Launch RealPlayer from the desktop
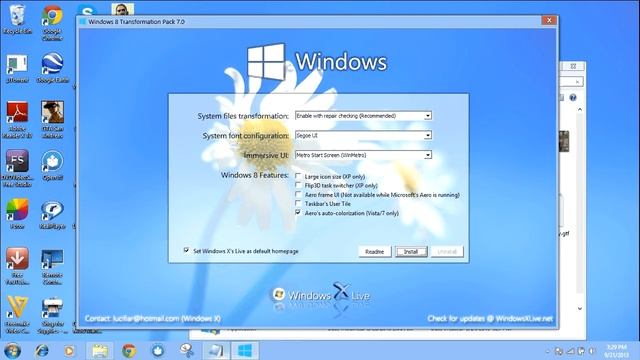This screenshot has width=640, height=360. pyautogui.click(x=52, y=215)
